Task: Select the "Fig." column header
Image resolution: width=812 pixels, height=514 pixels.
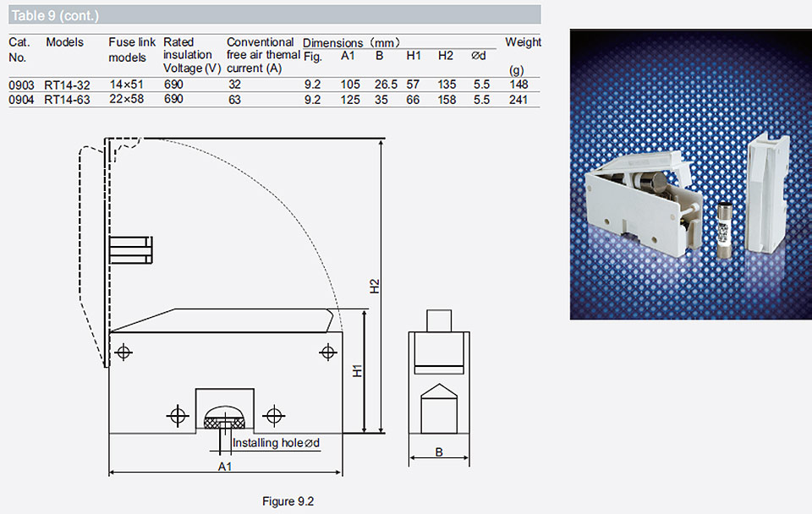Action: click(x=313, y=57)
